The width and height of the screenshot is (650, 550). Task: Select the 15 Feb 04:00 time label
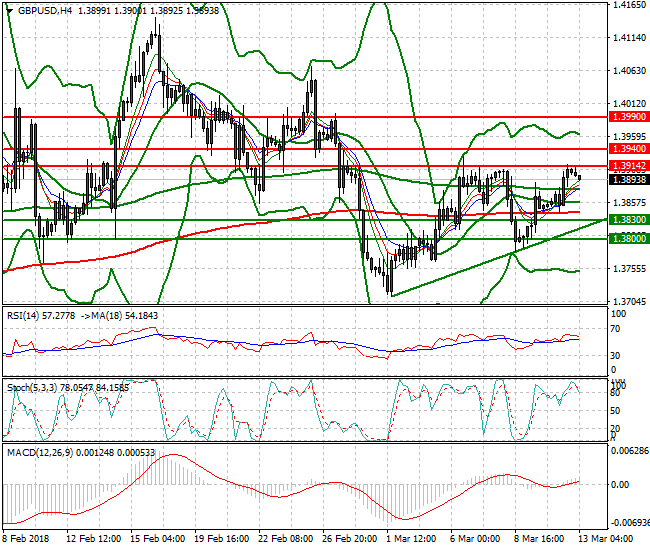pos(160,539)
